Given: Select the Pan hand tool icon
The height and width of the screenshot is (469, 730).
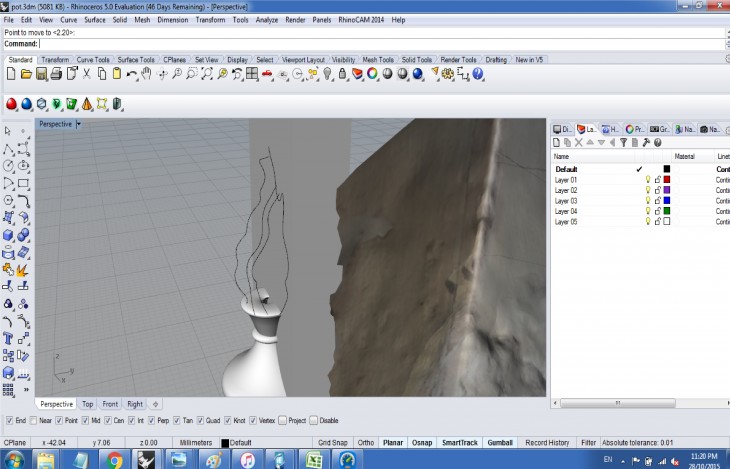Looking at the screenshot, I should [x=146, y=73].
